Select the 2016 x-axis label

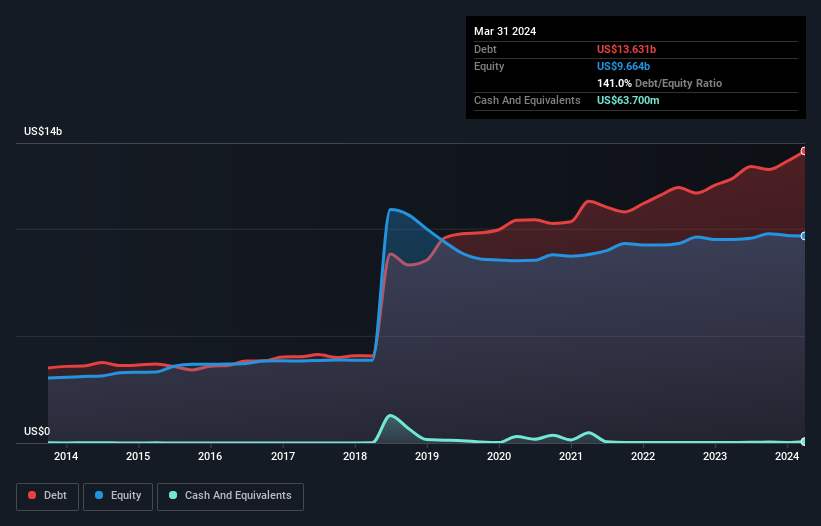pos(210,456)
